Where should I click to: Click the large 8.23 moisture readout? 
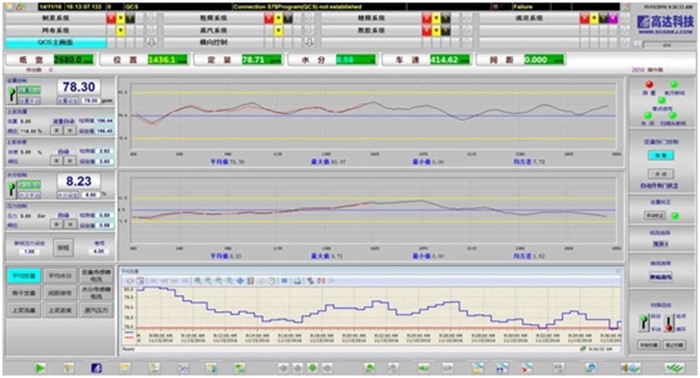[79, 181]
